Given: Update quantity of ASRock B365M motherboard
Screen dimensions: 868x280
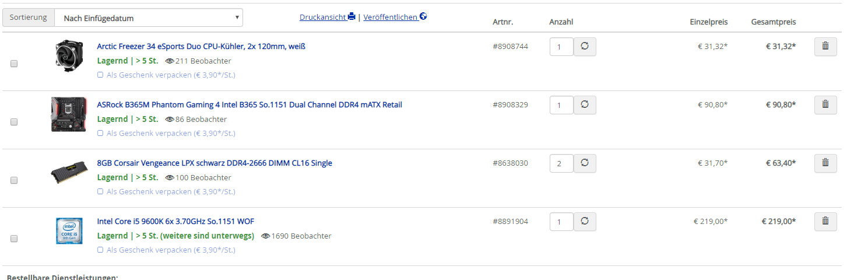Looking at the screenshot, I should tap(585, 105).
